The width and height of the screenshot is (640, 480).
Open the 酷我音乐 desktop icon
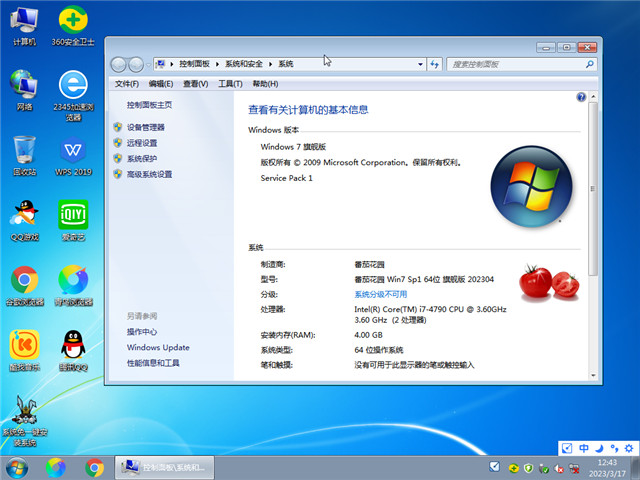click(x=24, y=351)
